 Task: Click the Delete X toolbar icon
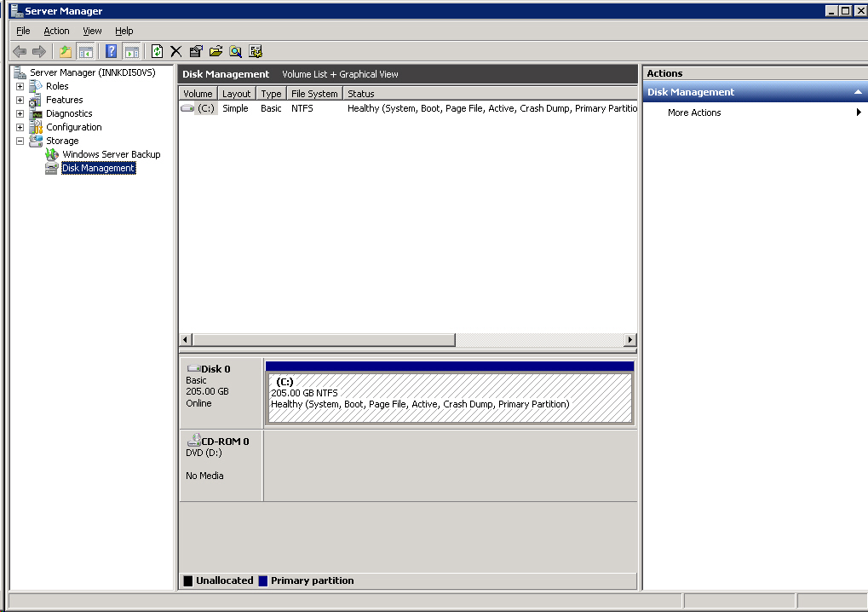point(176,51)
